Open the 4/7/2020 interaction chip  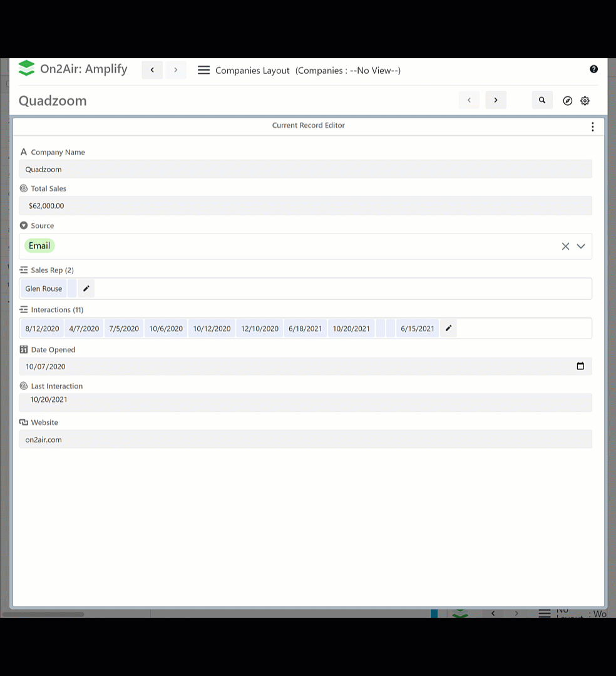click(84, 329)
